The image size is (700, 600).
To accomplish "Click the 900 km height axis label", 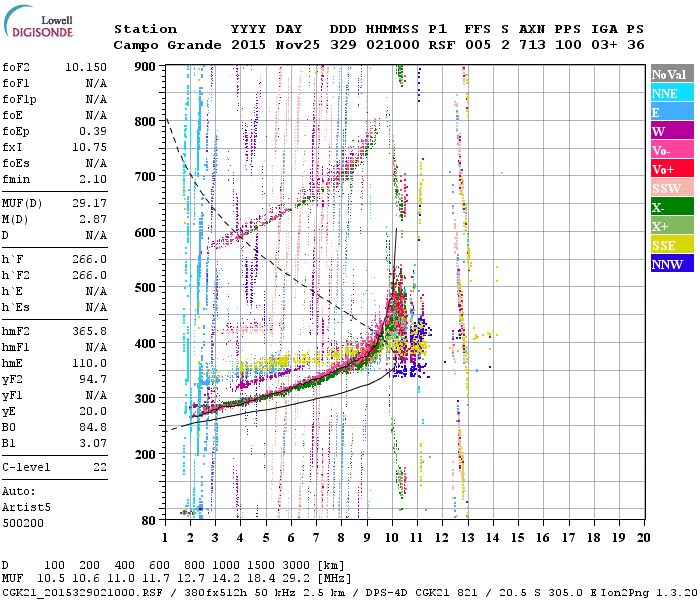I will coord(145,67).
